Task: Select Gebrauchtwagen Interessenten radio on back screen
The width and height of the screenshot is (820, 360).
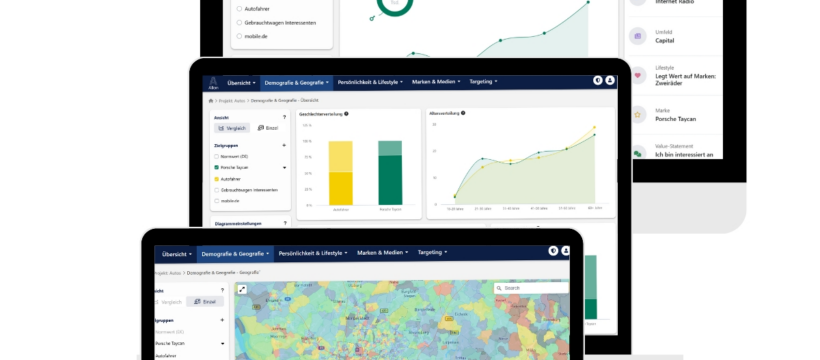Action: pos(240,22)
